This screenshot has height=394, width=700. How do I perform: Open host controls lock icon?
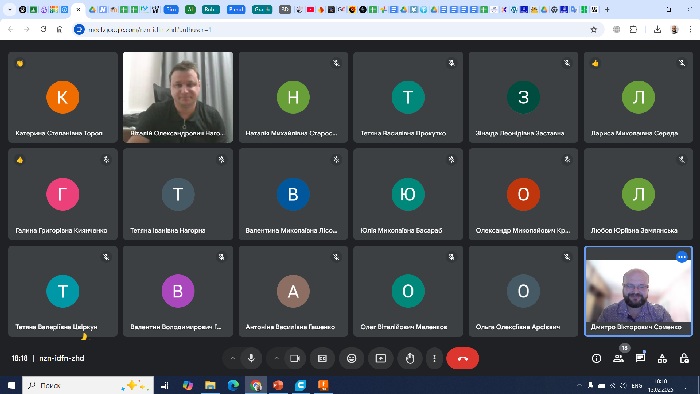[x=684, y=358]
